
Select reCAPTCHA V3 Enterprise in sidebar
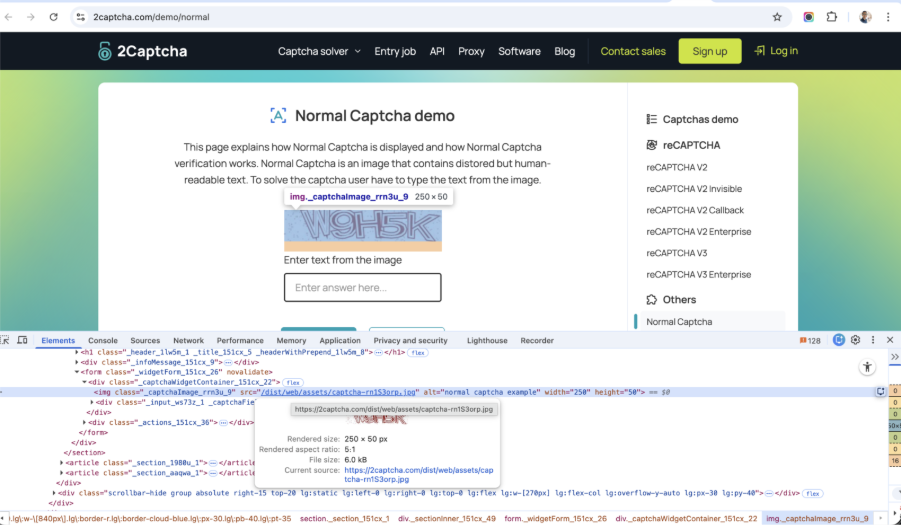click(699, 274)
